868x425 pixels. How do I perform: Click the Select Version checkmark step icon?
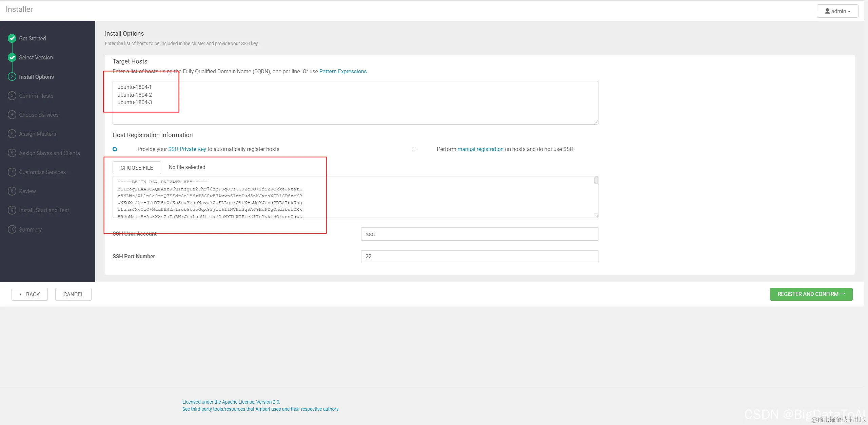coord(12,57)
